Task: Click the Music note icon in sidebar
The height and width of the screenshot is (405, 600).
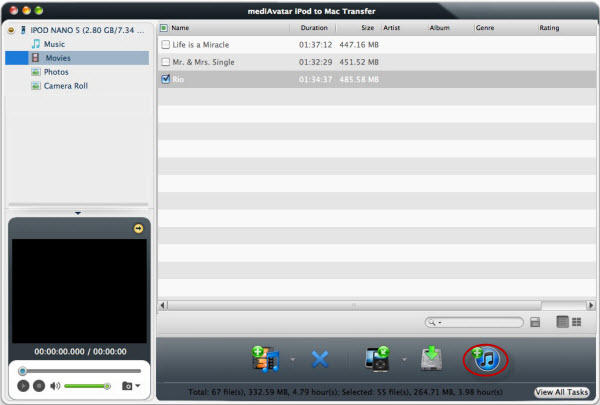Action: (36, 44)
